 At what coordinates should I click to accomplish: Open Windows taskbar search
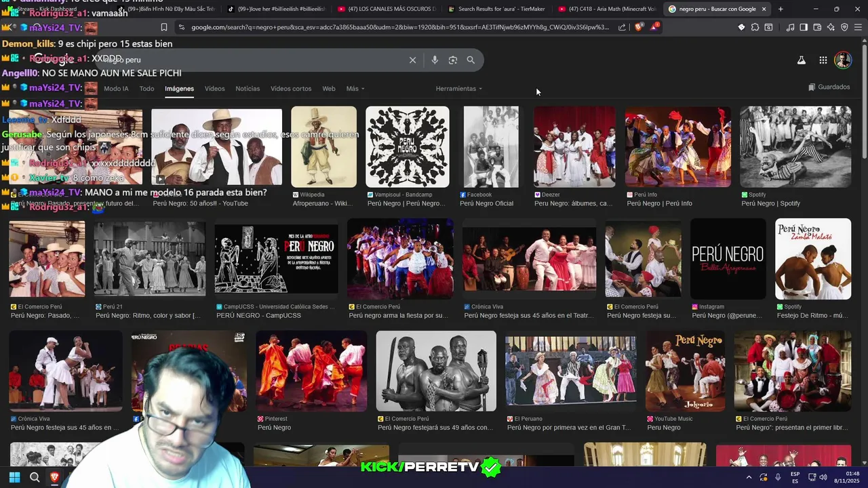coord(35,477)
